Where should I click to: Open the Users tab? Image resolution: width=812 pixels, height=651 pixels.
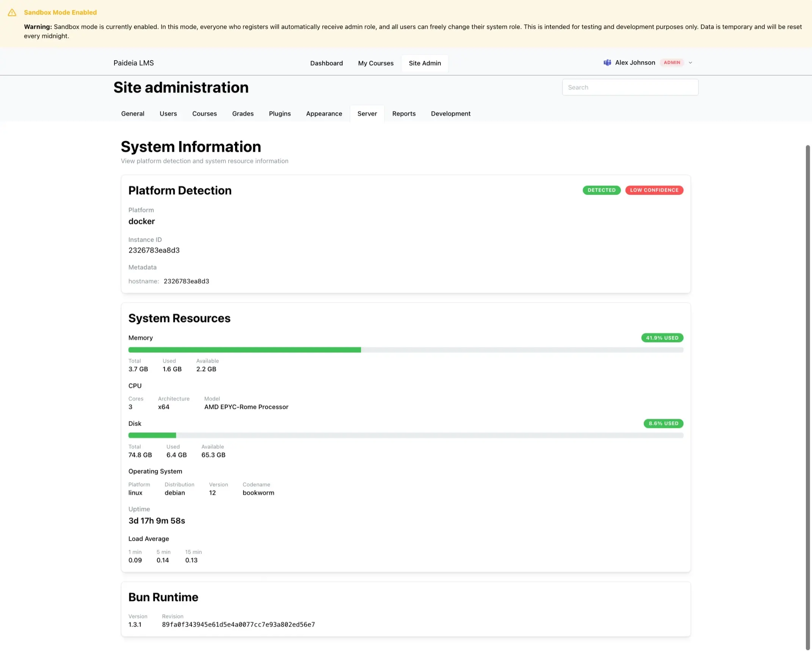click(x=168, y=114)
